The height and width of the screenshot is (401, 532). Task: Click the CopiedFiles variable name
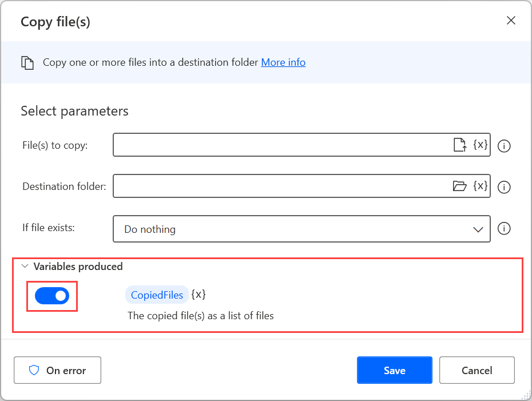tap(157, 295)
